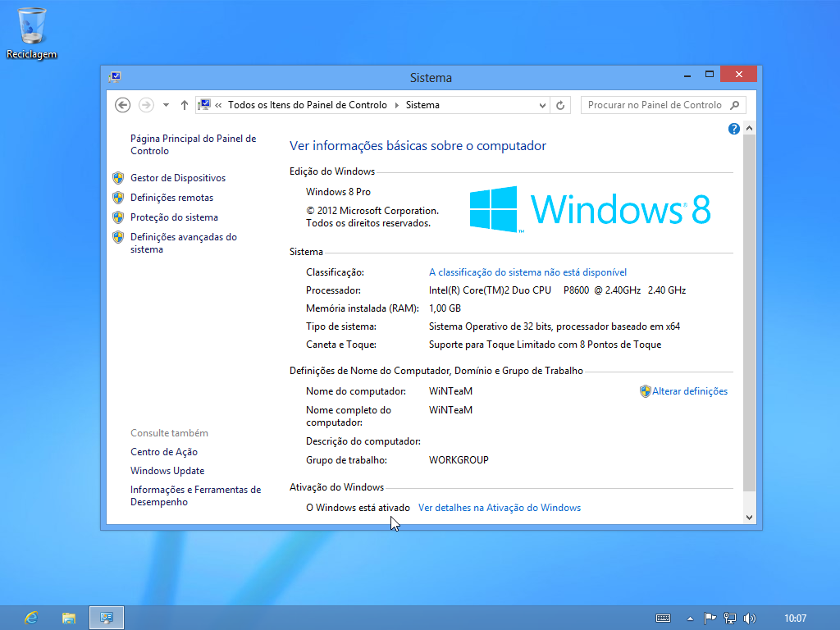Image resolution: width=840 pixels, height=630 pixels.
Task: Click the 'Windows 8 Pro' edition text
Action: [338, 192]
